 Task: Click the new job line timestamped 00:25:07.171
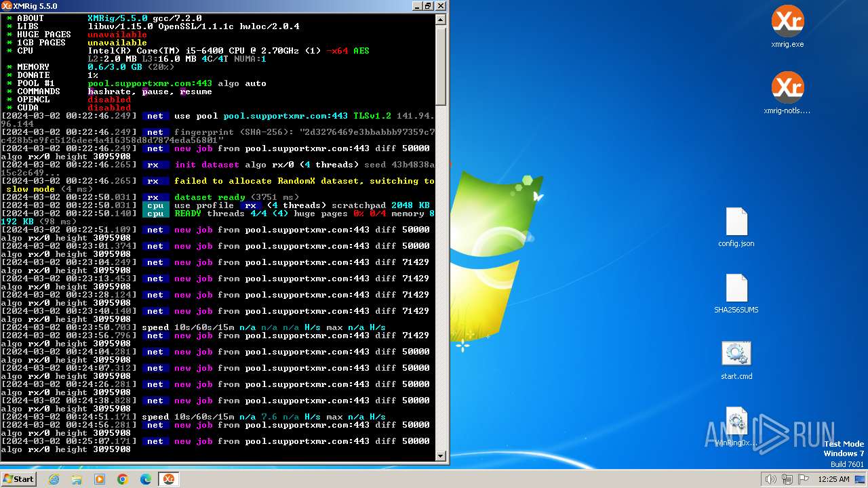pos(215,445)
